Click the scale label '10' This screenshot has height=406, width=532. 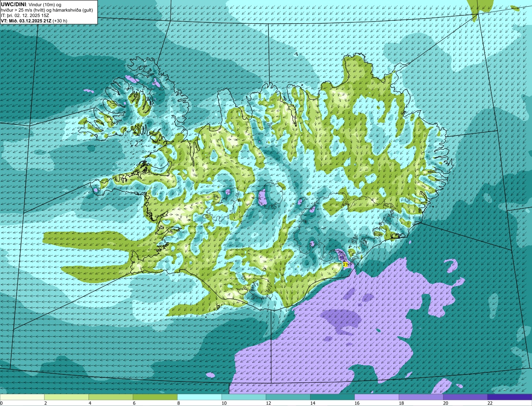point(224,403)
